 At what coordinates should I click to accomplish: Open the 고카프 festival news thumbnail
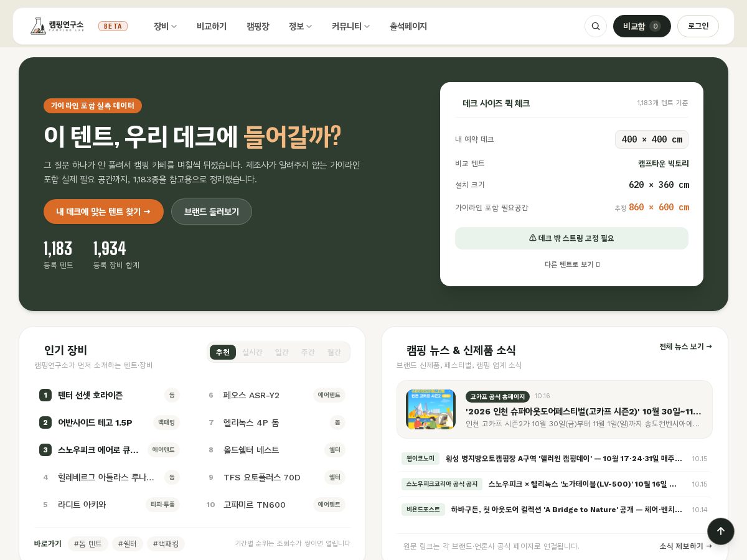tap(431, 409)
